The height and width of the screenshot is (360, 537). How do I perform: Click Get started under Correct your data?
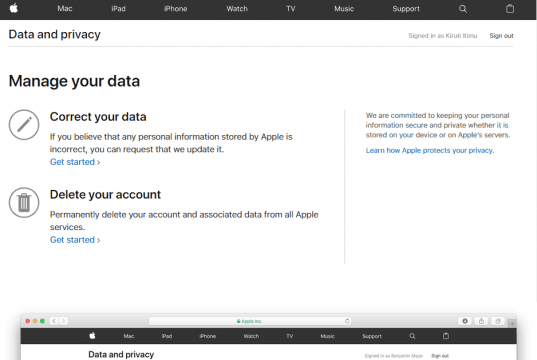point(75,162)
